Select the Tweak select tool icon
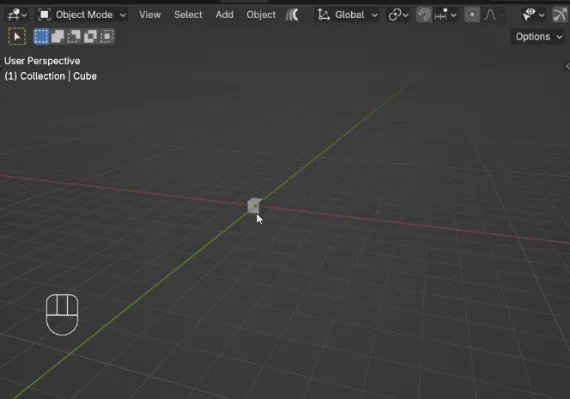This screenshot has height=399, width=570. click(x=17, y=36)
